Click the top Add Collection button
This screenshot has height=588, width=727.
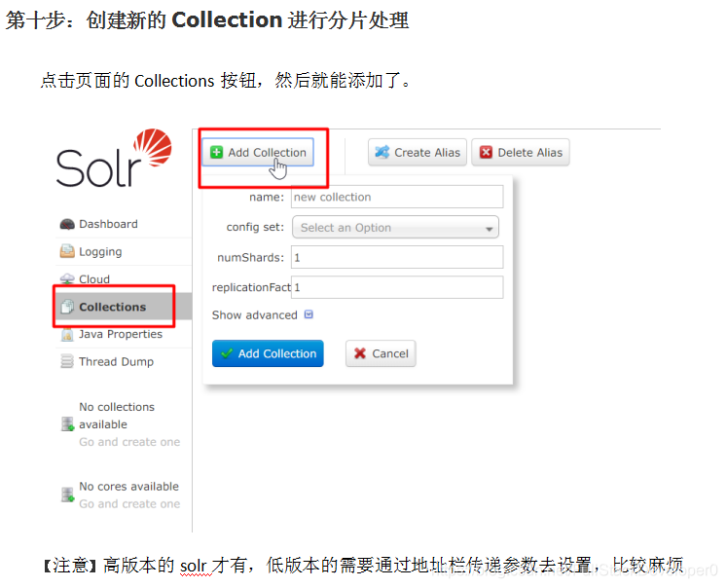click(258, 152)
